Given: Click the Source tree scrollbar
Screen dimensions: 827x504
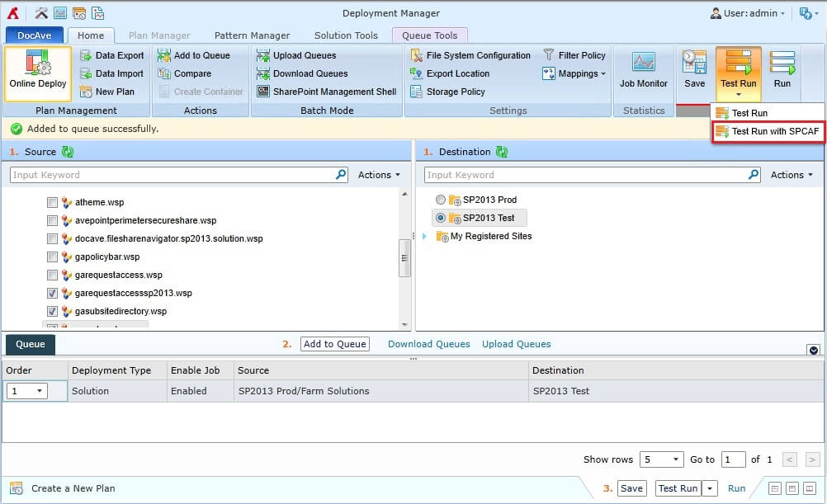Looking at the screenshot, I should (x=404, y=258).
